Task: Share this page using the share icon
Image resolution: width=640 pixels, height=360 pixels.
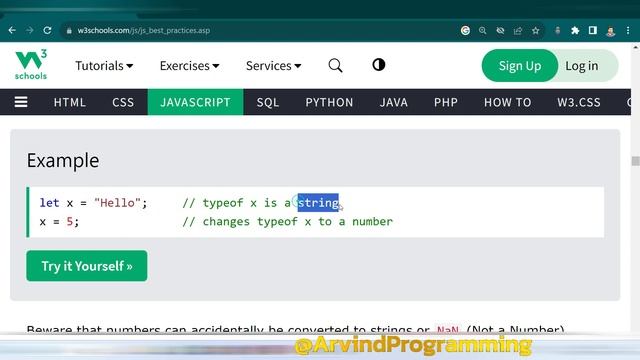Action: point(518,31)
